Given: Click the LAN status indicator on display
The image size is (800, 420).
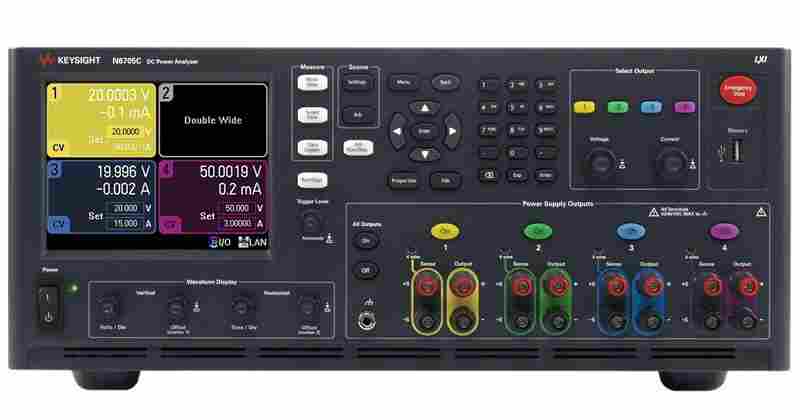Looking at the screenshot, I should tap(254, 242).
